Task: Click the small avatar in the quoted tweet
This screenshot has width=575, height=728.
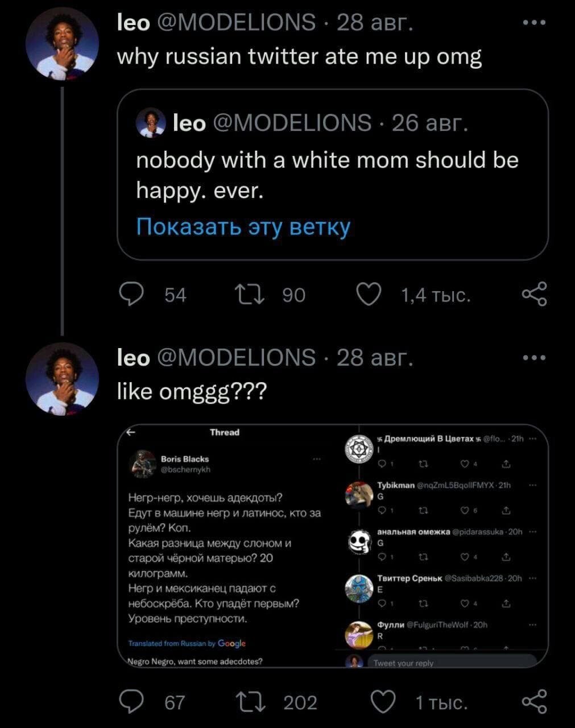Action: click(x=151, y=123)
